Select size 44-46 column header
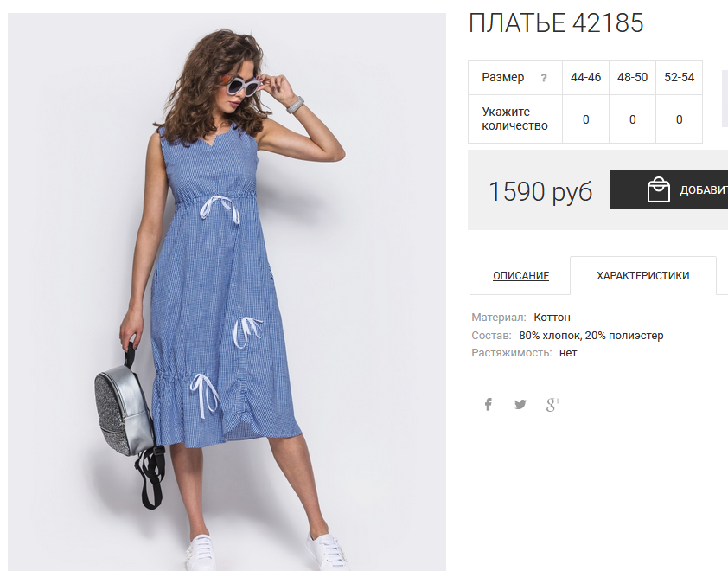 tap(586, 77)
